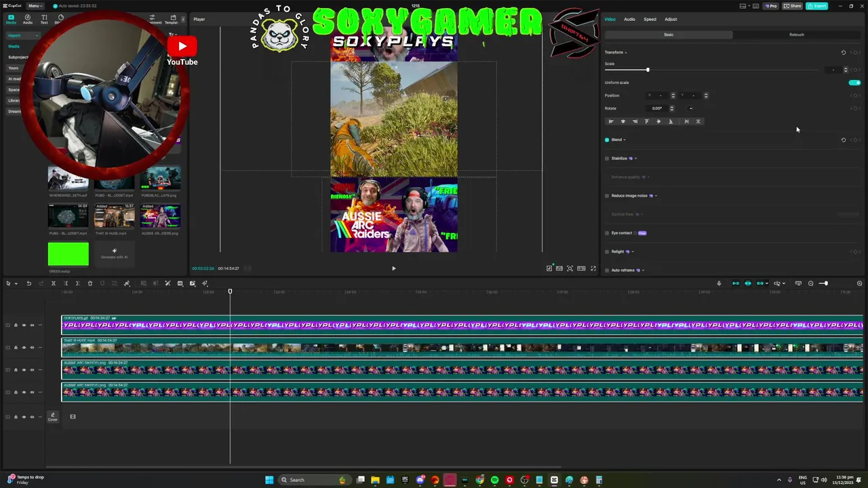
Task: Click the timeline zoom slider handle
Action: point(825,283)
